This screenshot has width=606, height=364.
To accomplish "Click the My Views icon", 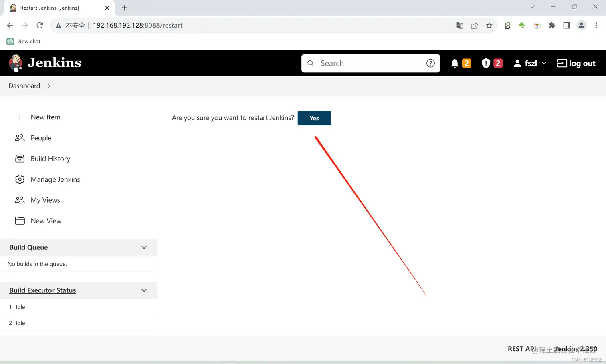I will click(x=20, y=200).
